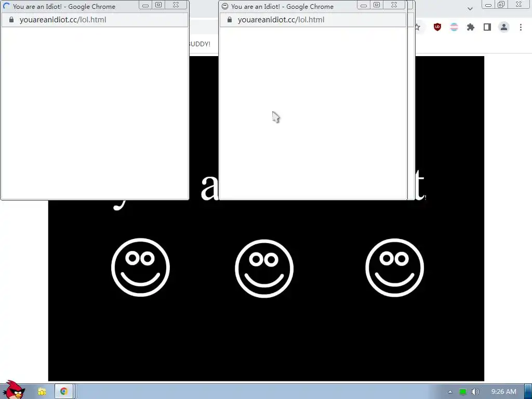The height and width of the screenshot is (399, 532).
Task: Maximize the left popup window
Action: coord(158,5)
